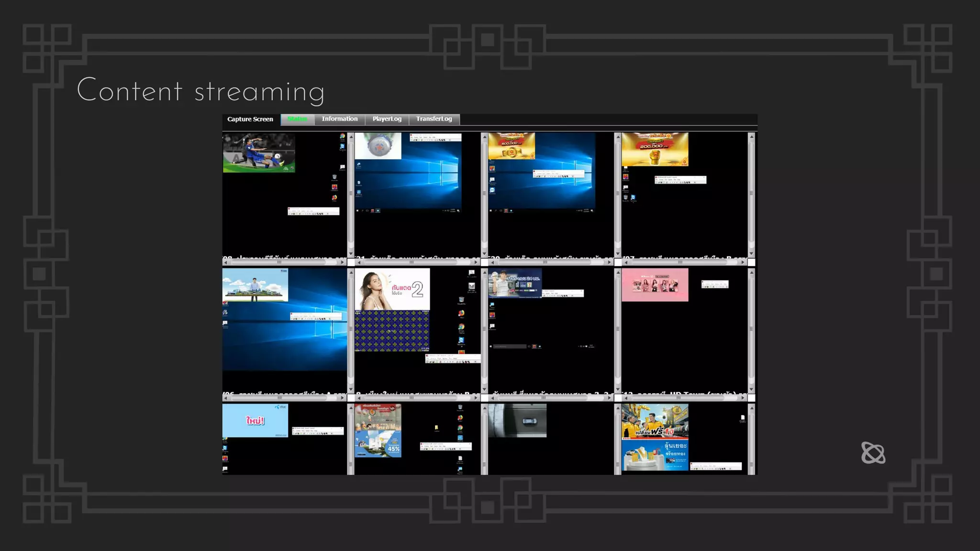
Task: Click down arrow of gold 500,000 panel scrollbar
Action: (618, 254)
